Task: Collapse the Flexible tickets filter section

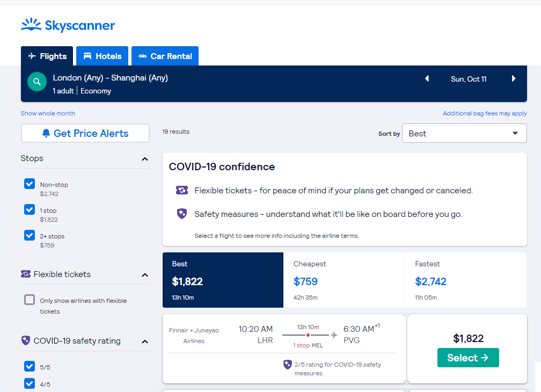Action: 145,275
